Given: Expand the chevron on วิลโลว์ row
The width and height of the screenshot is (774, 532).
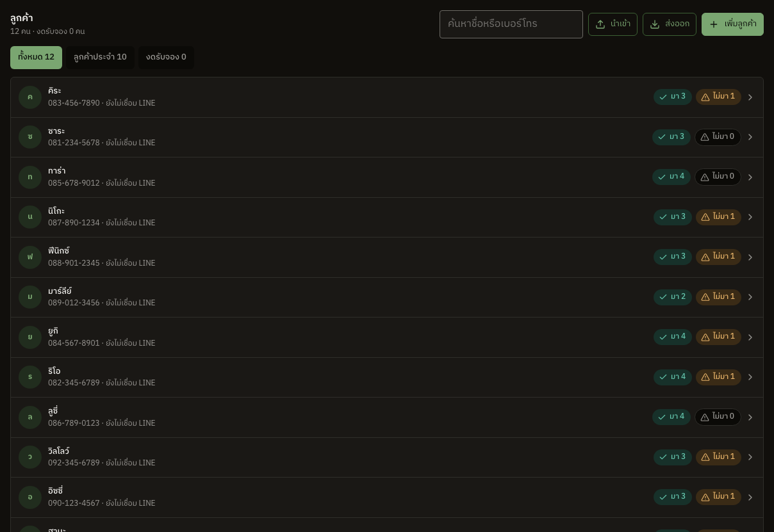Looking at the screenshot, I should tap(750, 457).
